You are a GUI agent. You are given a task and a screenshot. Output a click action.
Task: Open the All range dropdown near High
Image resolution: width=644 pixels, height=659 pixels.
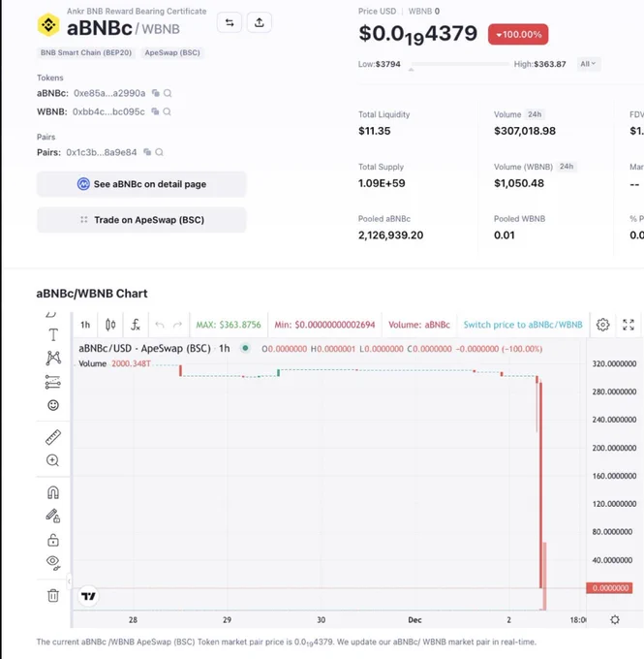tap(588, 64)
